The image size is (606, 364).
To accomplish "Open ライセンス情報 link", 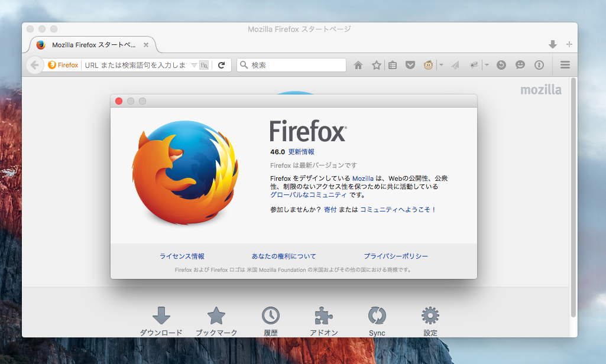I will tap(182, 256).
